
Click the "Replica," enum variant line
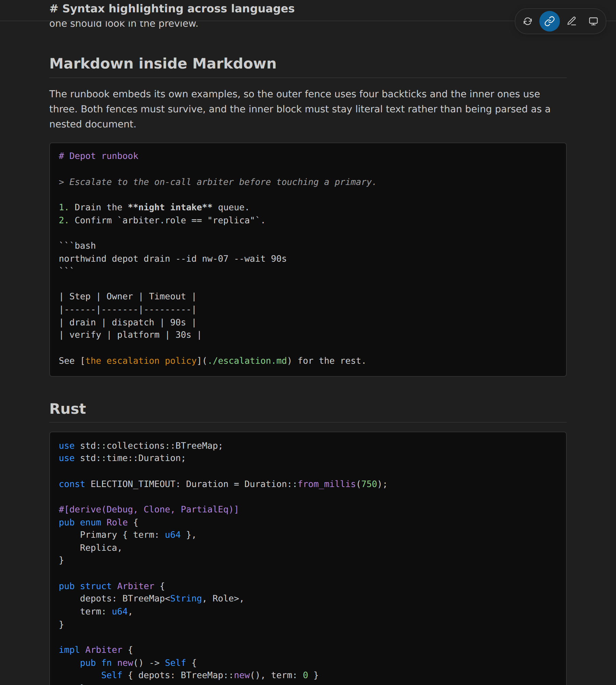pos(101,548)
